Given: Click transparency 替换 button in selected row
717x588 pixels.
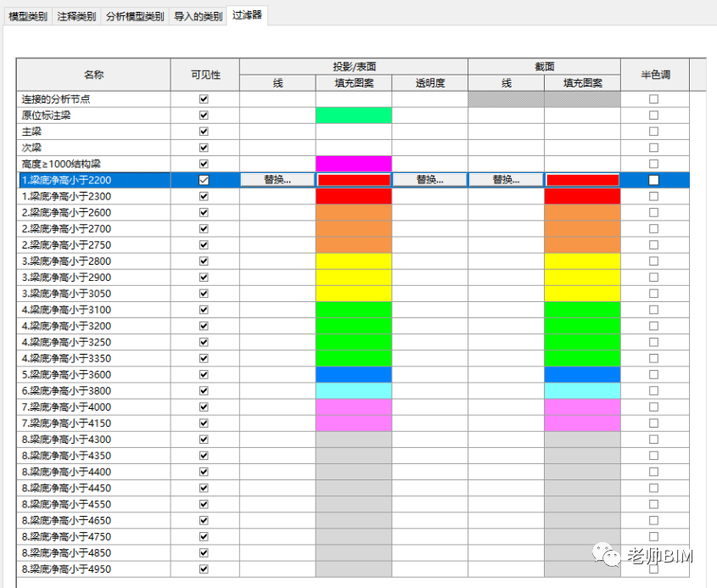Looking at the screenshot, I should coord(430,180).
